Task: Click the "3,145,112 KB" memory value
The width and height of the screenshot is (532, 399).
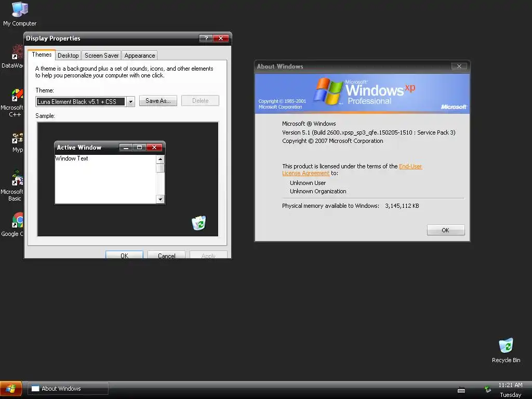Action: (402, 206)
